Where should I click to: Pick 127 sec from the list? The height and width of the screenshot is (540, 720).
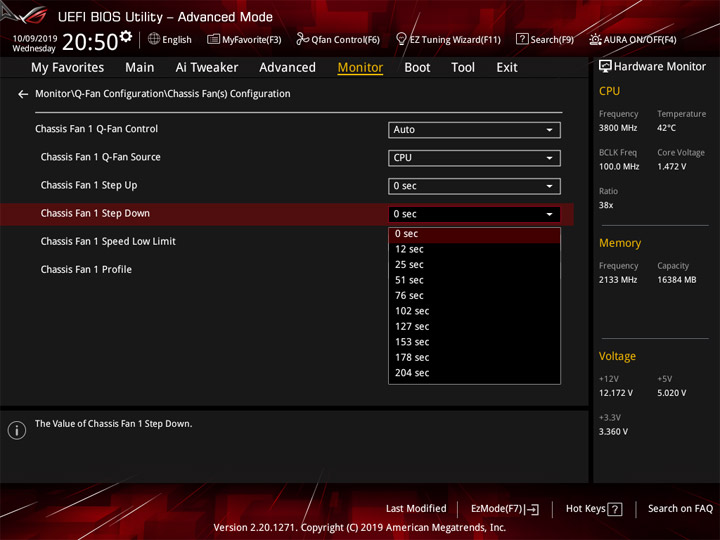point(474,327)
